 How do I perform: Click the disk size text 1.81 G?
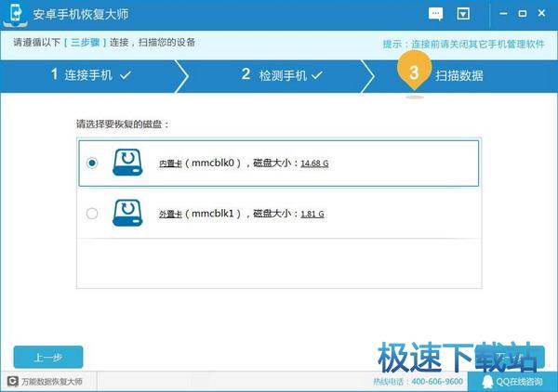[x=312, y=214]
